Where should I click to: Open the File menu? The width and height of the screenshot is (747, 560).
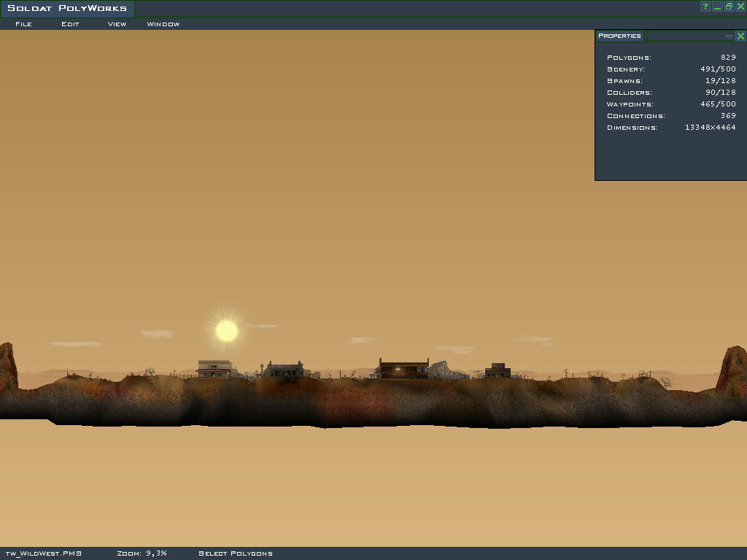(x=23, y=24)
